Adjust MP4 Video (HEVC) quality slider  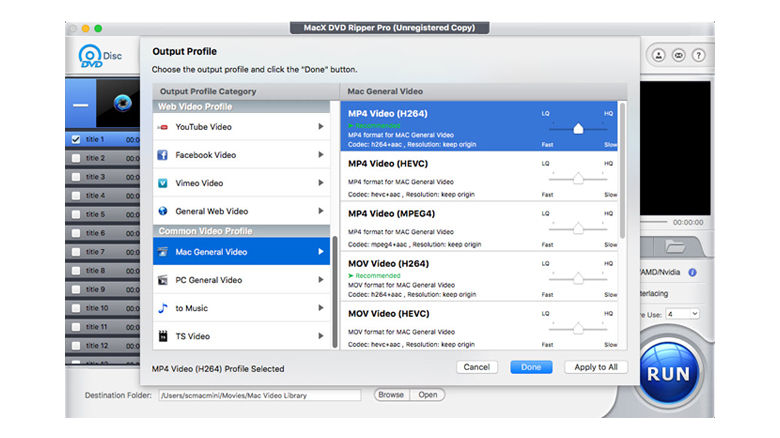coord(578,179)
